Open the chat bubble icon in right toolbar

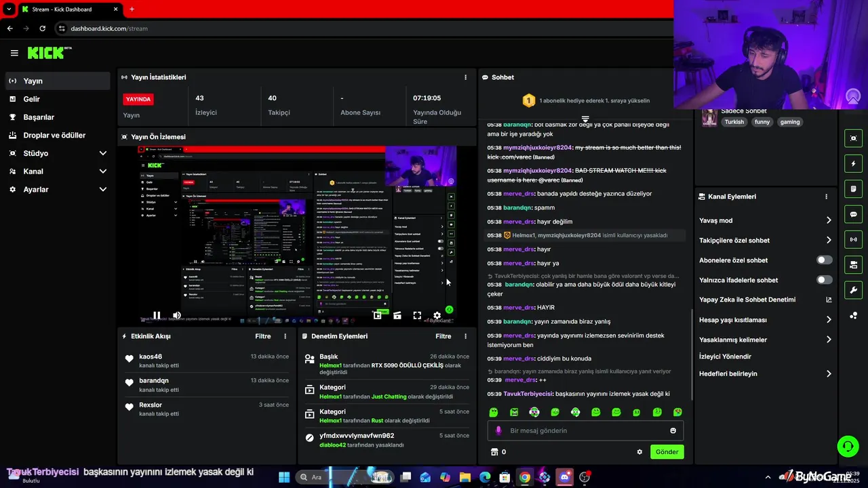coord(853,214)
